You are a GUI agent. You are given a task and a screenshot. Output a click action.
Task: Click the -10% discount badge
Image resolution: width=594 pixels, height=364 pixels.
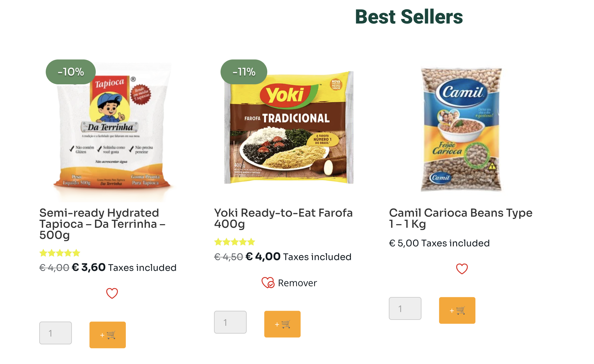pyautogui.click(x=71, y=72)
